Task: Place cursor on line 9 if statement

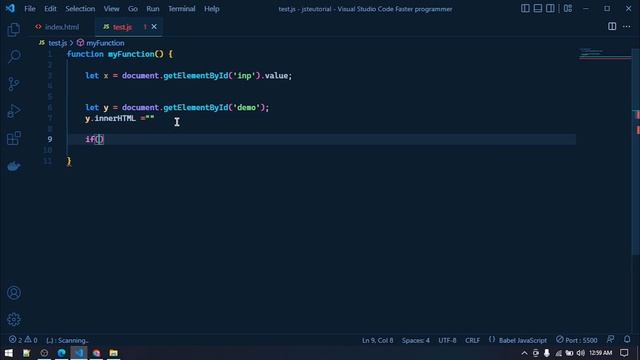Action: [94, 139]
